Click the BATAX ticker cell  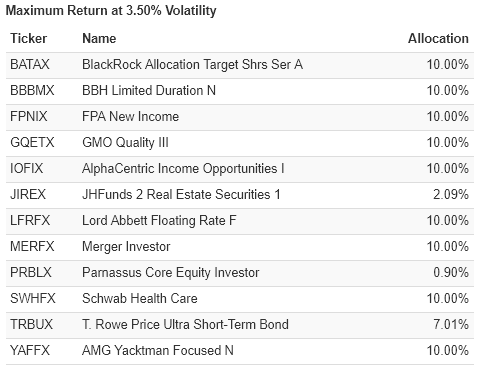click(30, 64)
